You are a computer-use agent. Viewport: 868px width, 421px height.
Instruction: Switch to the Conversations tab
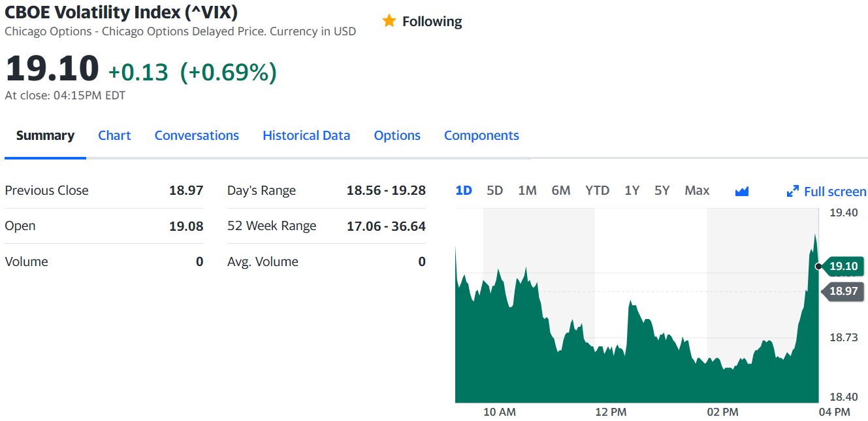click(x=197, y=135)
